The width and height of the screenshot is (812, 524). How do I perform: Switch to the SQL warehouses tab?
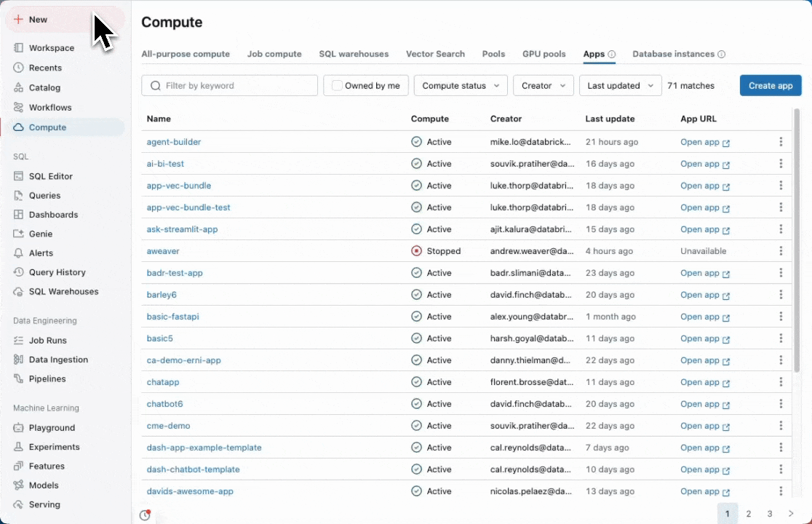click(354, 54)
